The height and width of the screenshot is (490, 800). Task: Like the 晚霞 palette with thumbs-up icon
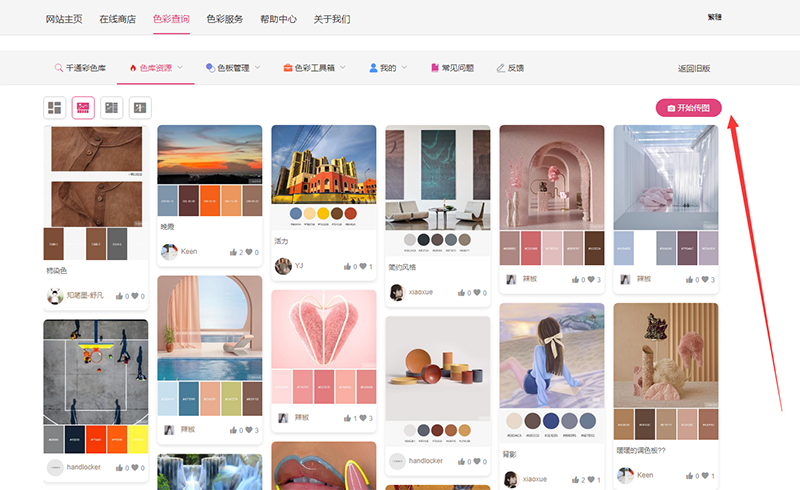tap(234, 253)
